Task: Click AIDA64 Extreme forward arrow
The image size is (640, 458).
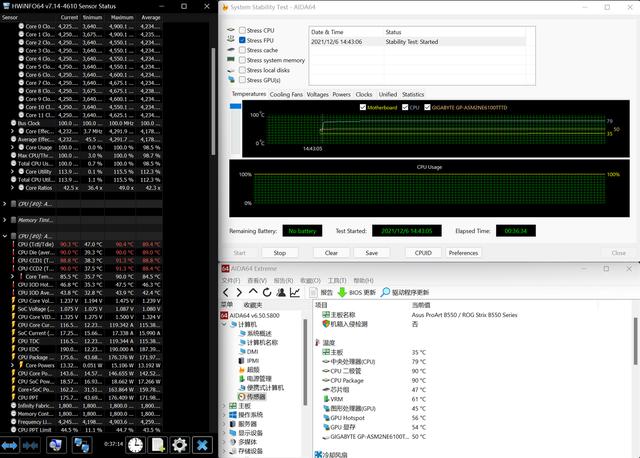Action: [239, 292]
